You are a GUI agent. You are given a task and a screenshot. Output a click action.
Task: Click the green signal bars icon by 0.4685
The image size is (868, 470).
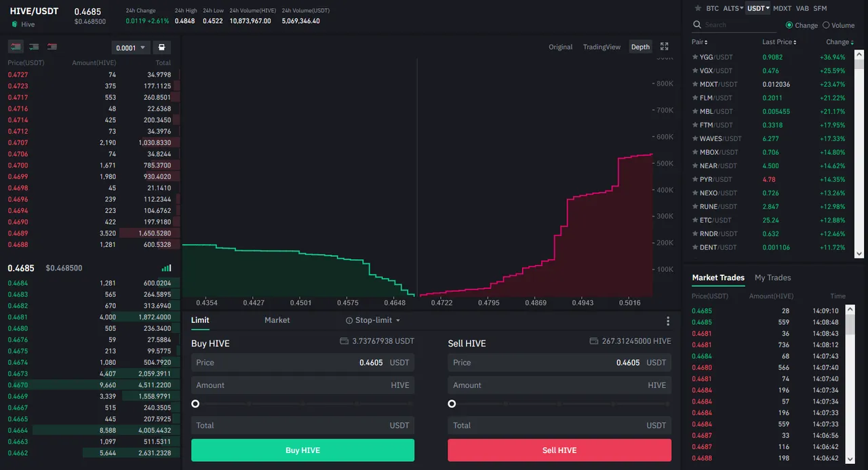tap(167, 268)
